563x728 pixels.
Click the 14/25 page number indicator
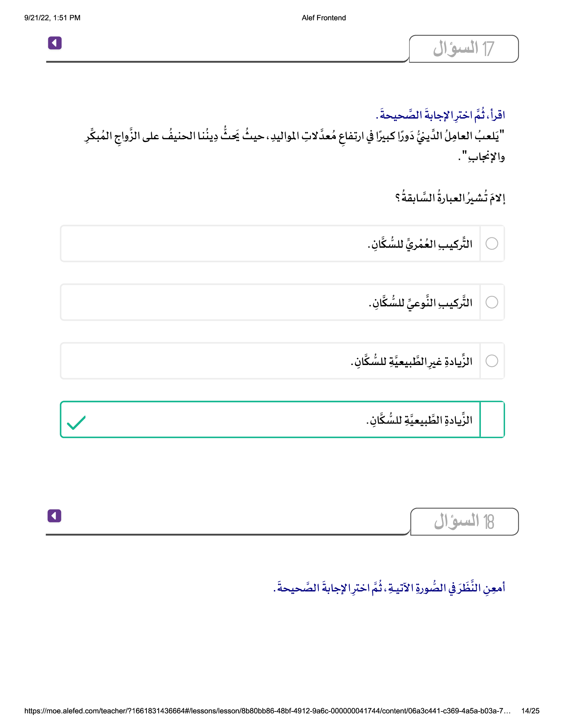530,711
